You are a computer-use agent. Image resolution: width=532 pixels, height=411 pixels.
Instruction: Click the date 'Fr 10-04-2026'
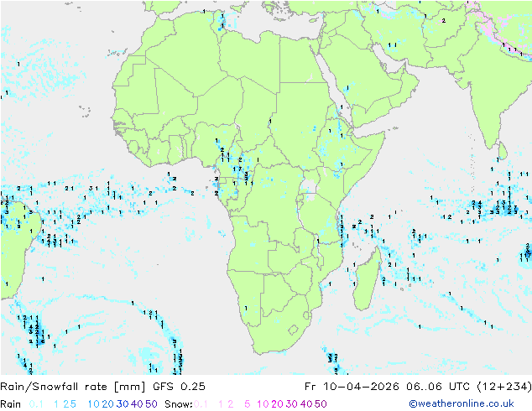tap(352, 387)
